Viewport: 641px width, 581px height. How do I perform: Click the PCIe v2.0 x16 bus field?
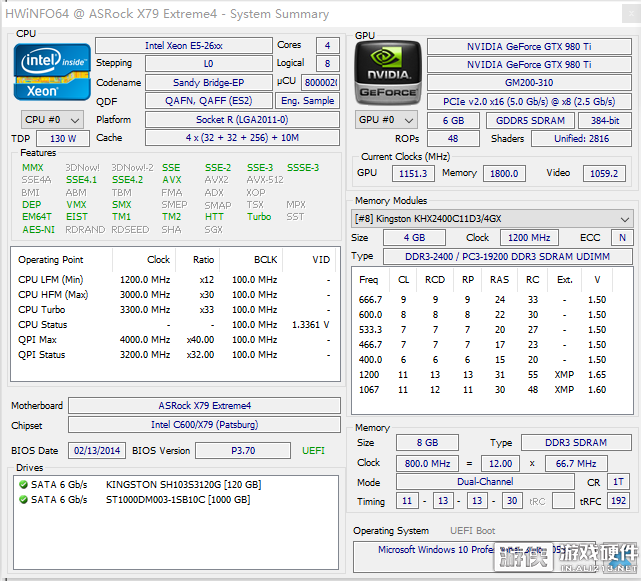click(x=529, y=101)
